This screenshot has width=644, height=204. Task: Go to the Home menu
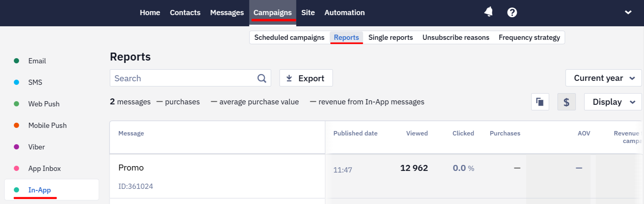150,13
